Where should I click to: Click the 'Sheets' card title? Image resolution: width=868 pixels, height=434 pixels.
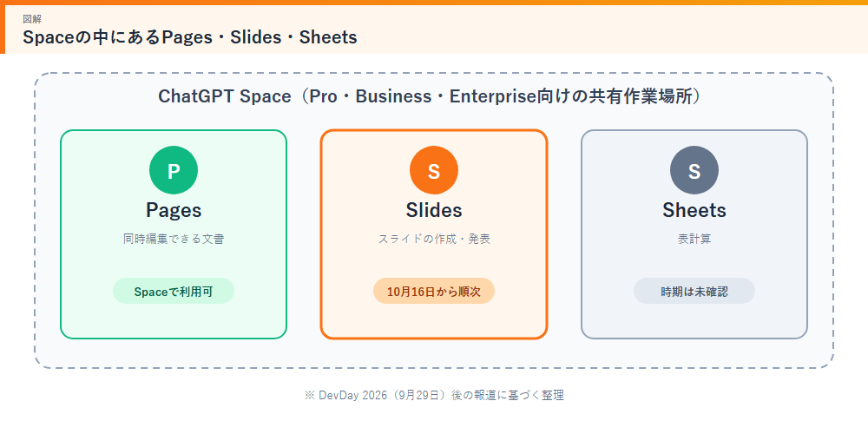tap(694, 210)
